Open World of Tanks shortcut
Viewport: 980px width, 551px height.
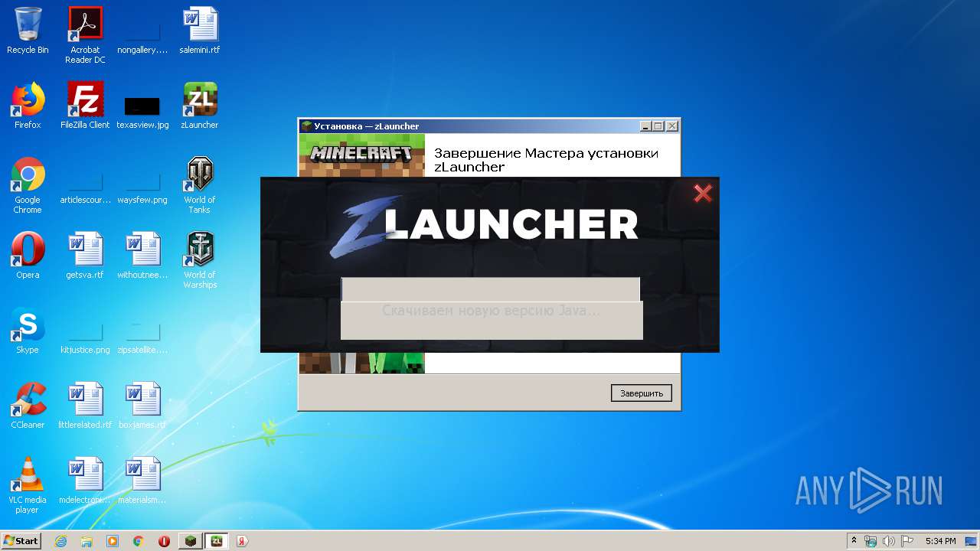tap(200, 185)
